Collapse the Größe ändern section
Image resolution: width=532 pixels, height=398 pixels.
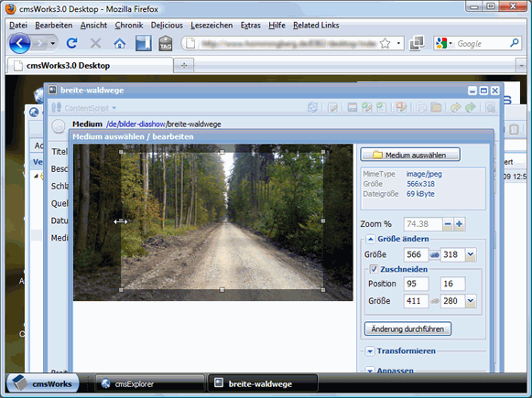(371, 240)
